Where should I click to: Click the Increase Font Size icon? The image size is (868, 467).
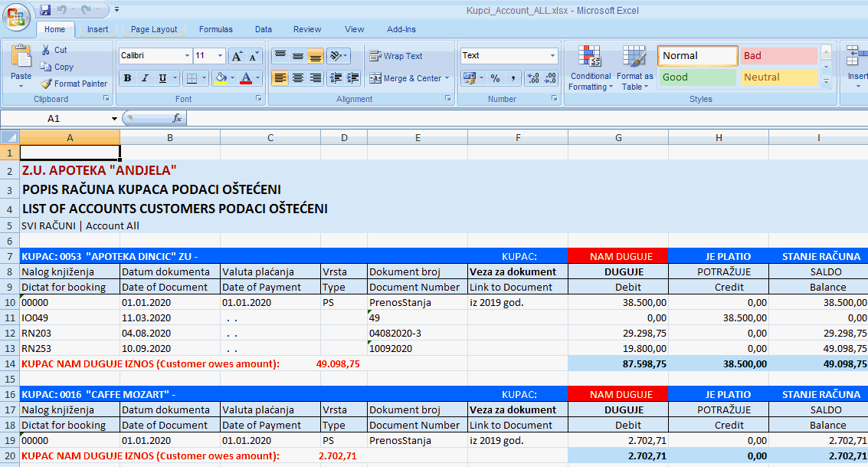237,56
